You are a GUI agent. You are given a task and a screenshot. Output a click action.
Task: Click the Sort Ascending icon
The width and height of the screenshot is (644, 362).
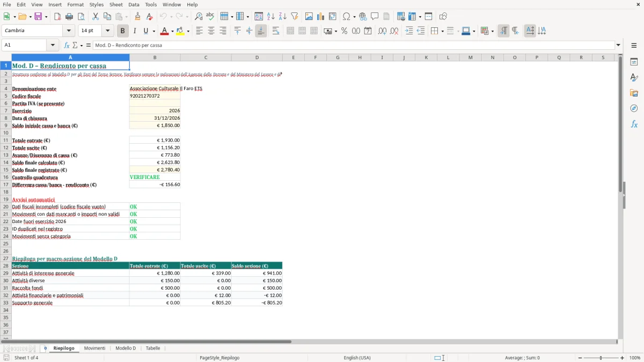pos(271,17)
